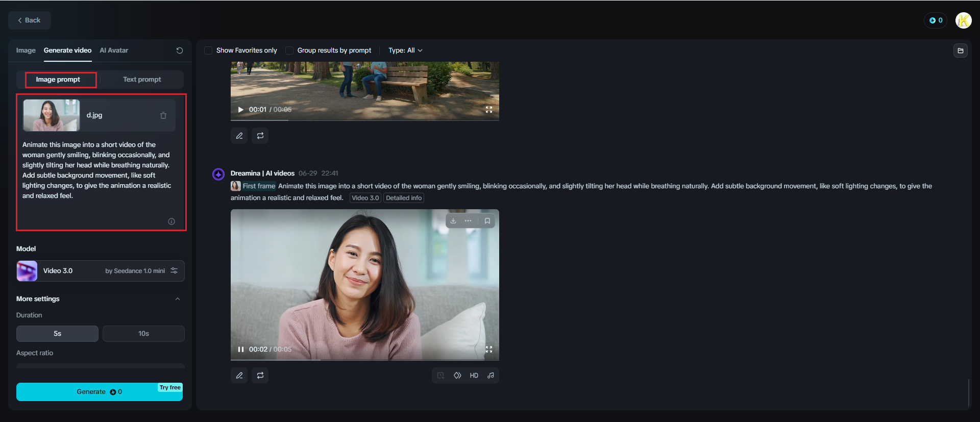Select the Image prompt tab
This screenshot has width=980, height=422.
click(x=58, y=80)
